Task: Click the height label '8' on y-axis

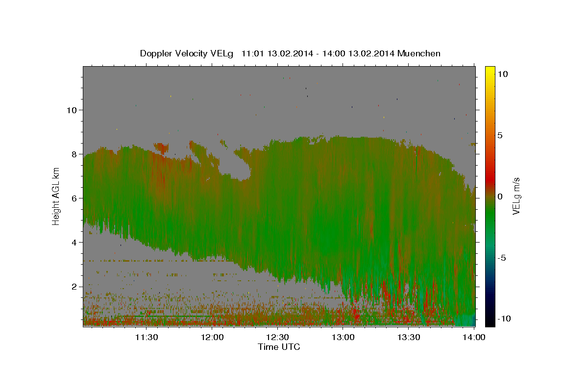Action: click(x=74, y=154)
